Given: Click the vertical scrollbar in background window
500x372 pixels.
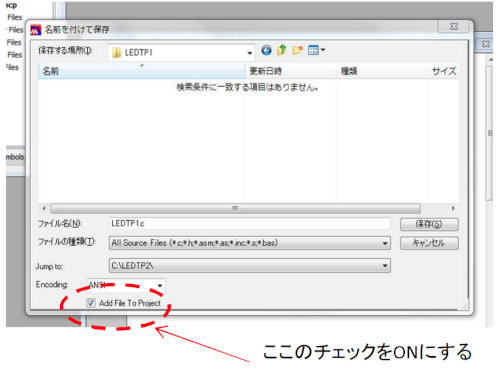Looking at the screenshot, I should (x=490, y=133).
